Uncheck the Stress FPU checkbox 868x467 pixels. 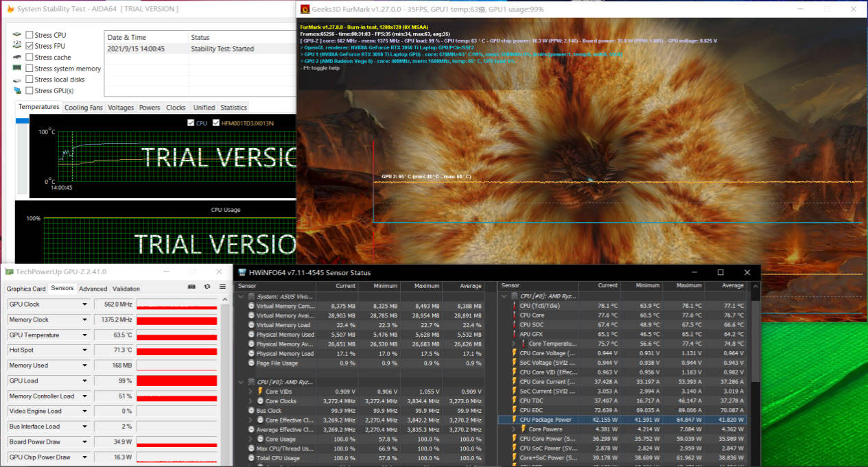30,46
